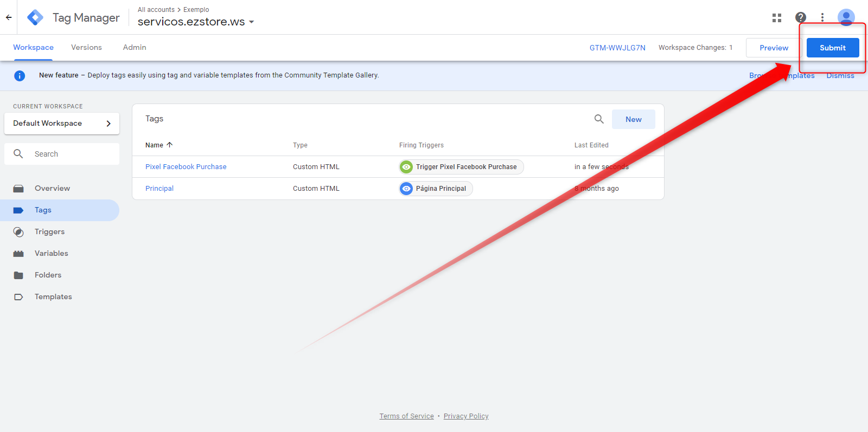Click Workspace Changes: 1 text

coord(695,48)
